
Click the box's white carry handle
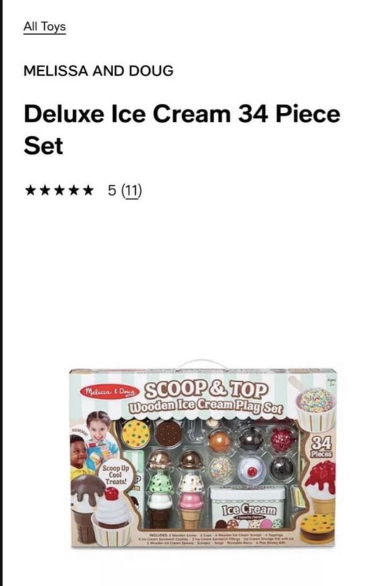point(202,364)
